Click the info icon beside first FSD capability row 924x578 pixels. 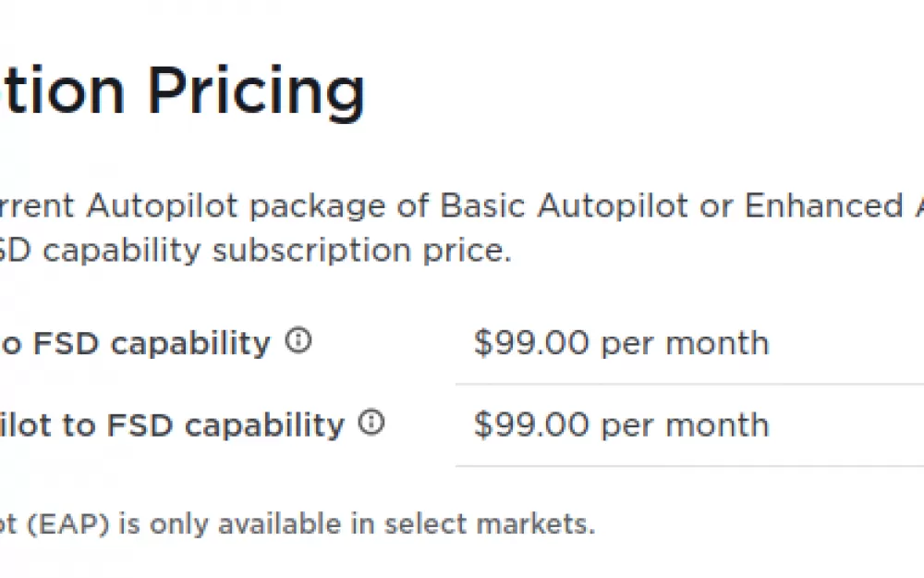298,341
